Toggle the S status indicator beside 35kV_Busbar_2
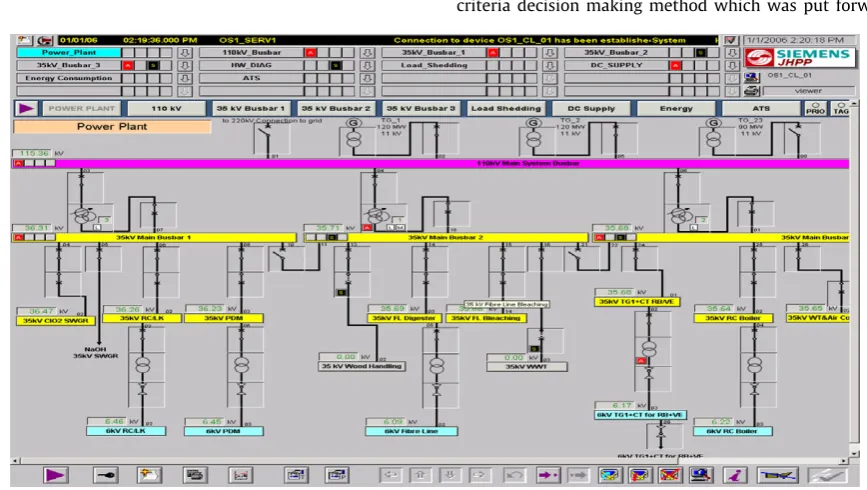The height and width of the screenshot is (490, 867). pos(701,53)
